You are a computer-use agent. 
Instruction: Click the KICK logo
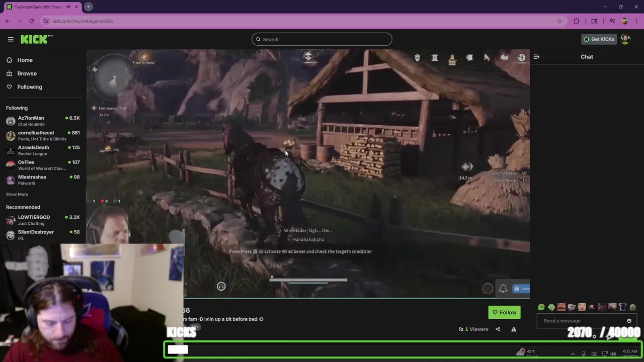pyautogui.click(x=37, y=39)
